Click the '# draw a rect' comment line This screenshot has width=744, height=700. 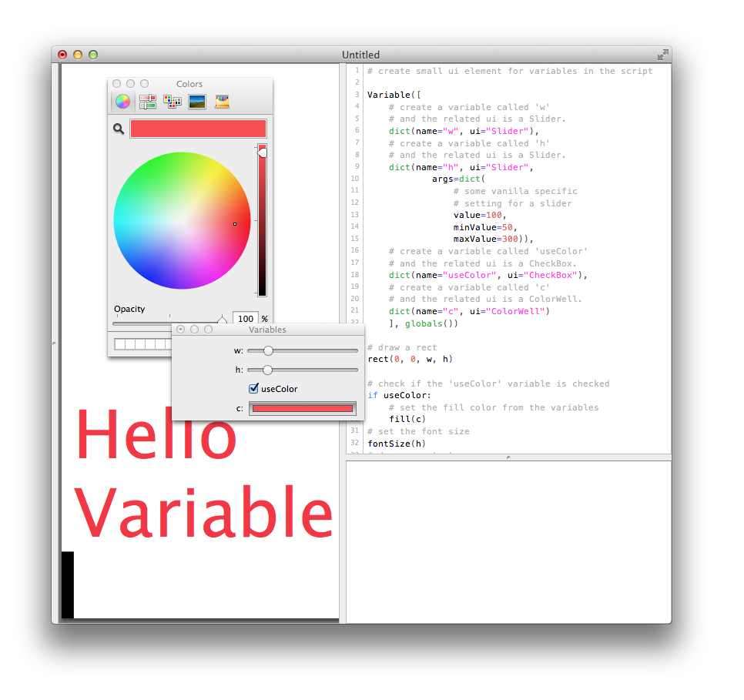[x=402, y=347]
